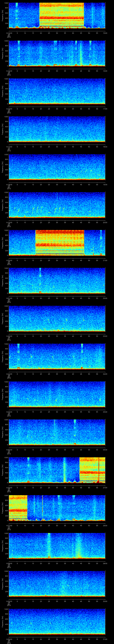Click the broadband noise block in 6:20:00 spectrogram
The height and width of the screenshot is (644, 114).
pos(60,243)
